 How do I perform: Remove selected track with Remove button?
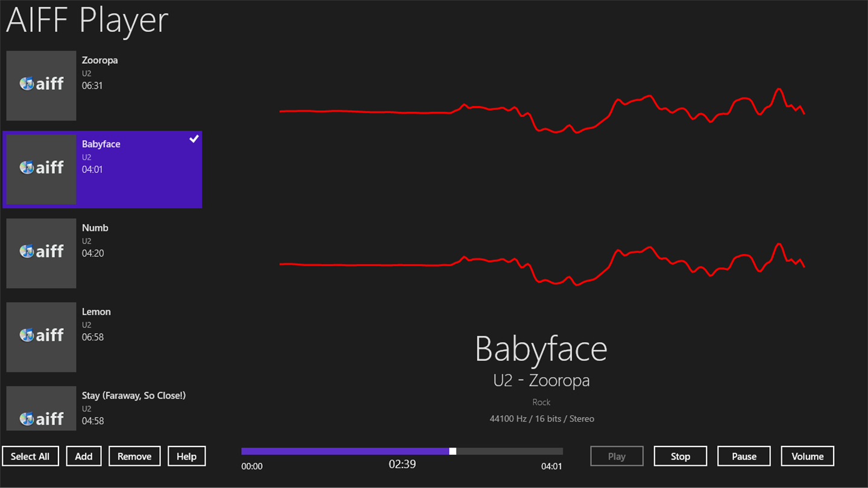click(x=134, y=456)
